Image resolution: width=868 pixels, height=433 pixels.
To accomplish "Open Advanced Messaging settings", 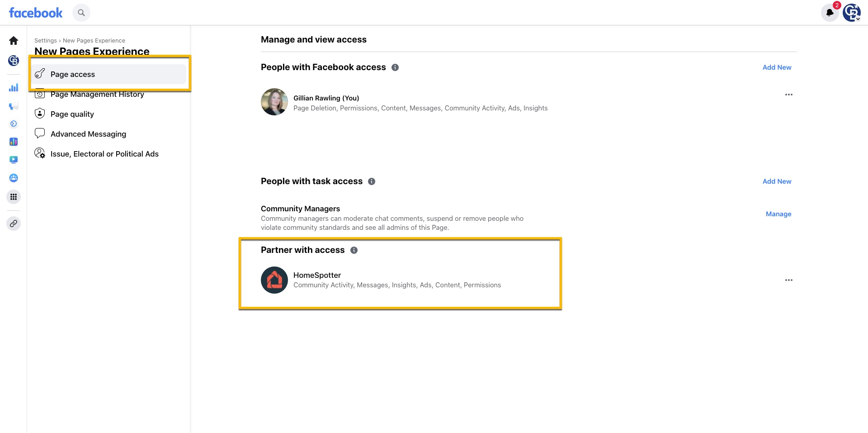I will click(x=88, y=134).
